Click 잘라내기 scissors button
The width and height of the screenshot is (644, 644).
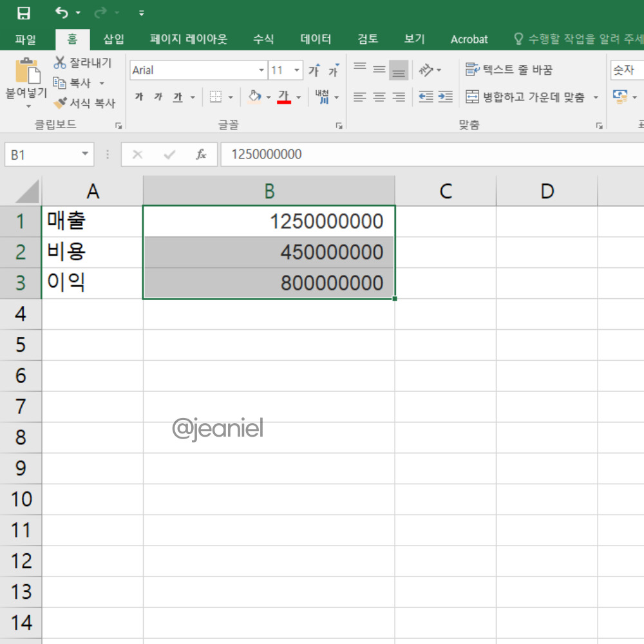pyautogui.click(x=82, y=62)
